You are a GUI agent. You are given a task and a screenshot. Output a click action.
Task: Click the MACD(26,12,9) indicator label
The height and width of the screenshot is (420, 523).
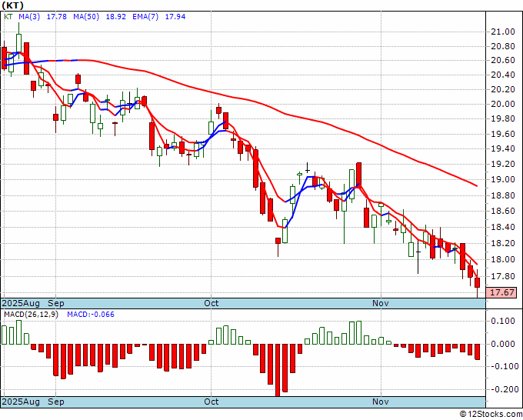(31, 315)
